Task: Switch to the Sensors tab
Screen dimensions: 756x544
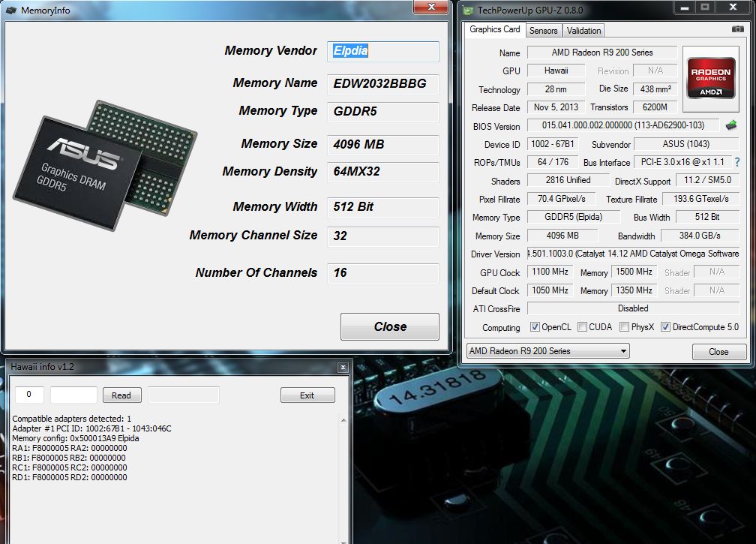Action: coord(543,31)
